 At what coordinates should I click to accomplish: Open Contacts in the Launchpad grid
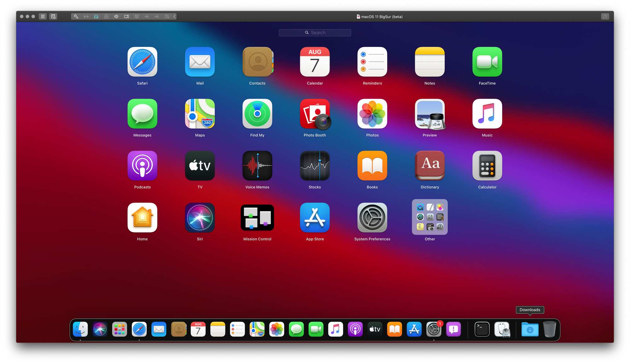(x=257, y=62)
